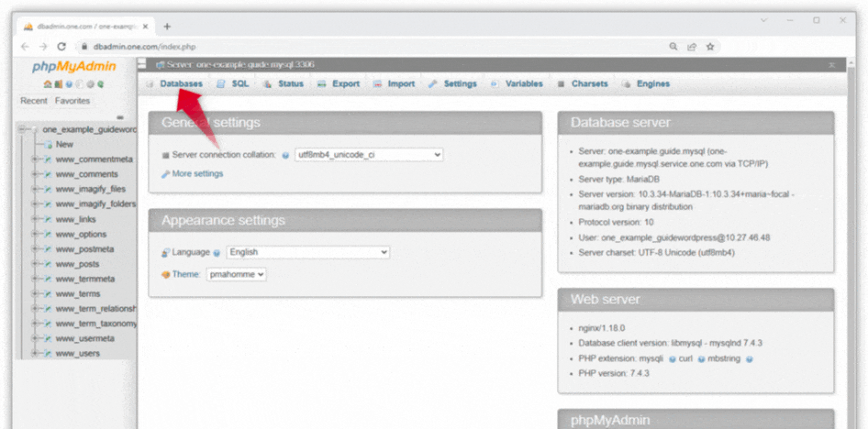Open the Theme dropdown showing pmahomme
The height and width of the screenshot is (429, 868).
pyautogui.click(x=237, y=274)
